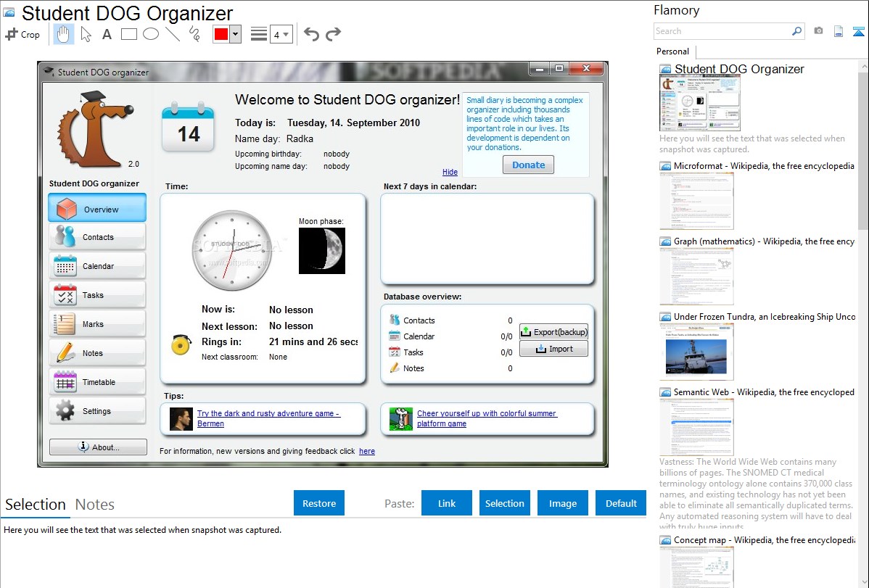Select the freehand scribble tool
869x588 pixels.
194,34
